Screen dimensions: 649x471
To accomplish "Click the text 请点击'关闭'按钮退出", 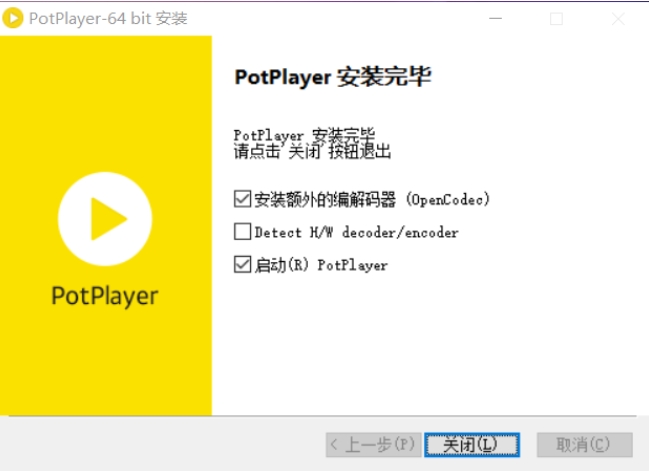I will pos(312,152).
